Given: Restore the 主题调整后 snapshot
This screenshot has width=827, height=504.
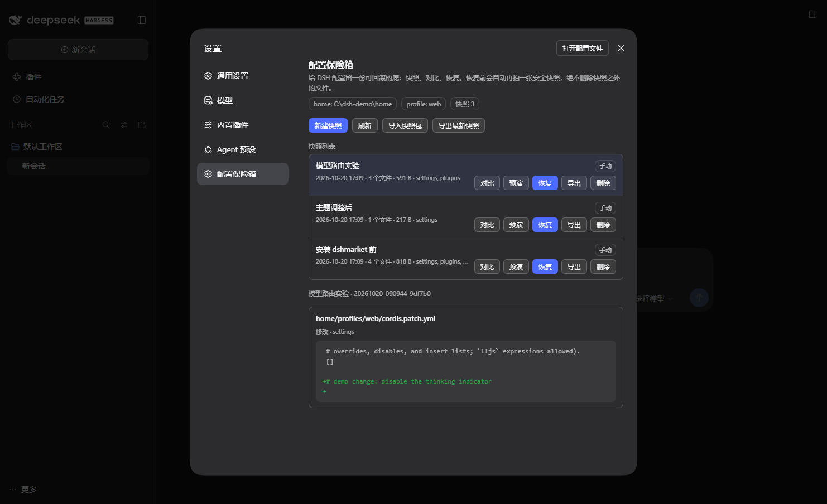Looking at the screenshot, I should tap(545, 225).
